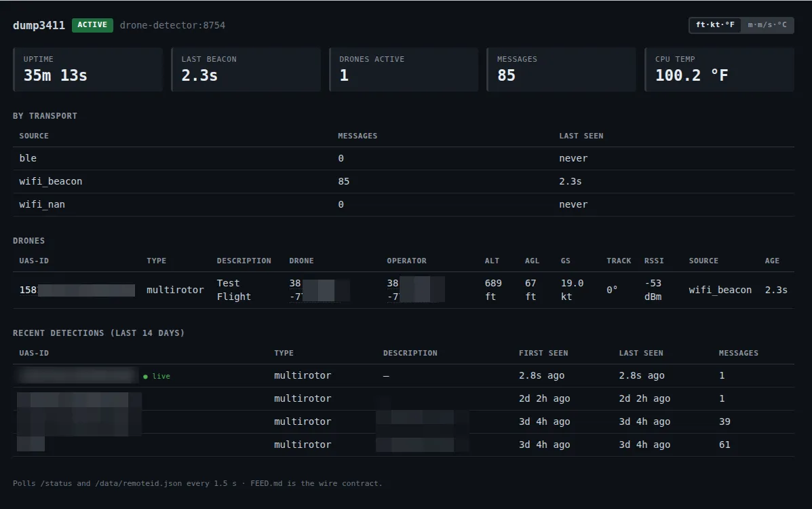The image size is (812, 509).
Task: Click the operator position coordinates cell
Action: tap(416, 290)
